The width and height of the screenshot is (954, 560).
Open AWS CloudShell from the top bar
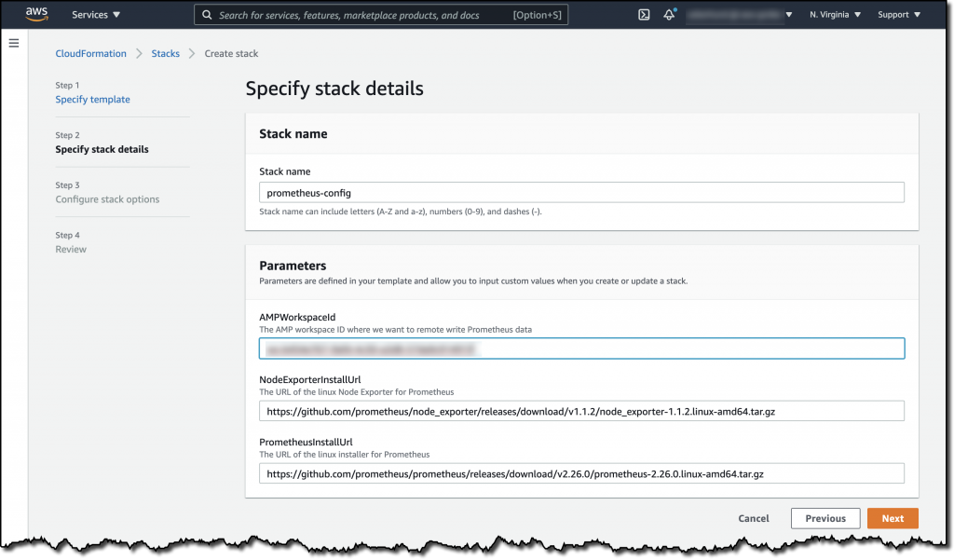pyautogui.click(x=644, y=14)
